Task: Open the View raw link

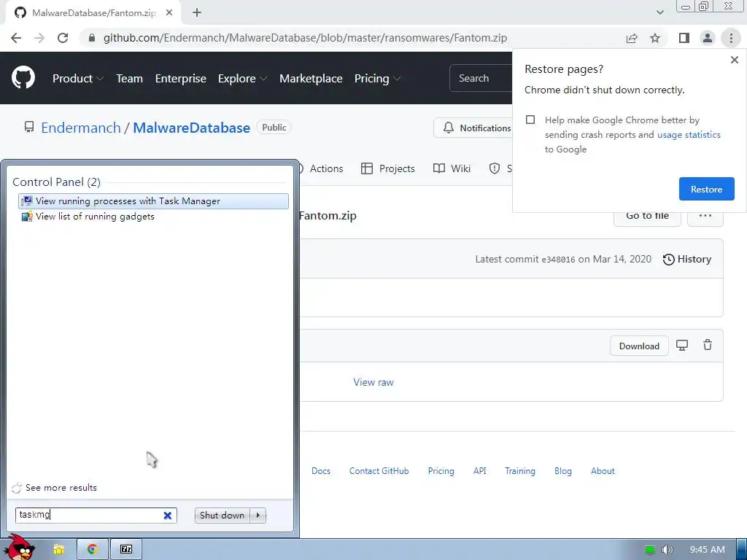Action: point(373,382)
